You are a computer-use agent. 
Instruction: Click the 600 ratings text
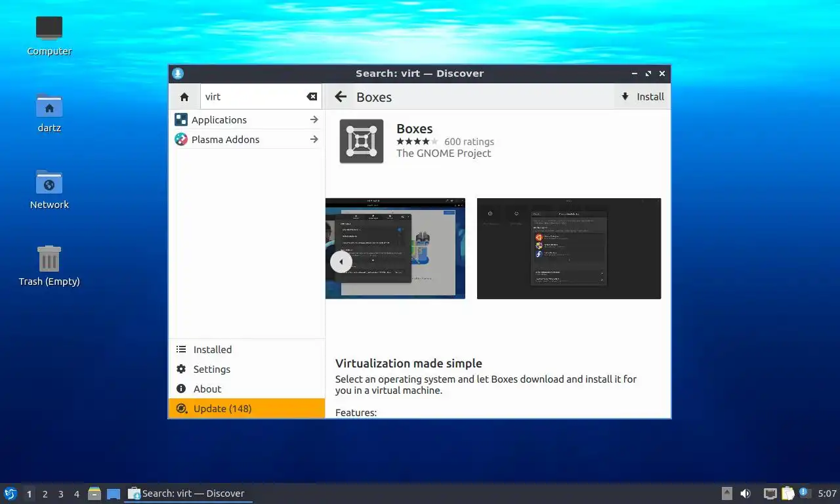[x=469, y=142]
